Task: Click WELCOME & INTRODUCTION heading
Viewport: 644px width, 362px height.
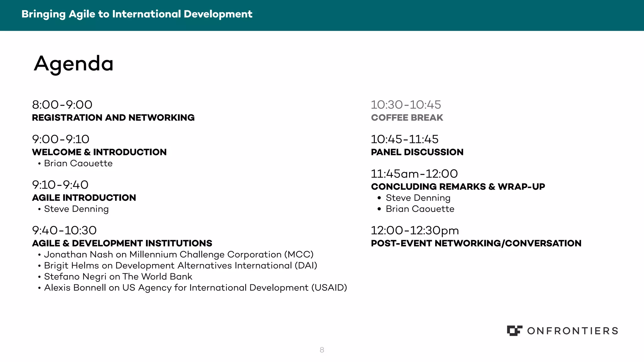Action: click(x=99, y=152)
